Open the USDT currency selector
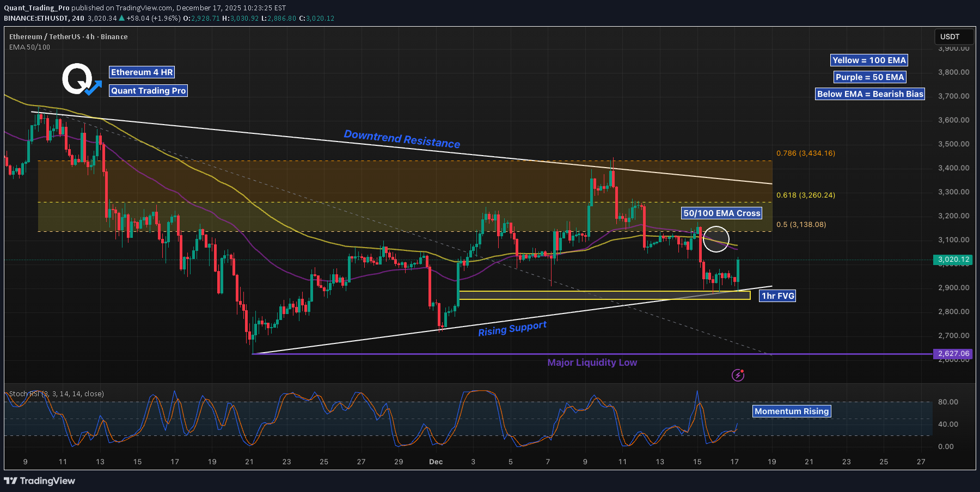980x492 pixels. click(x=953, y=36)
